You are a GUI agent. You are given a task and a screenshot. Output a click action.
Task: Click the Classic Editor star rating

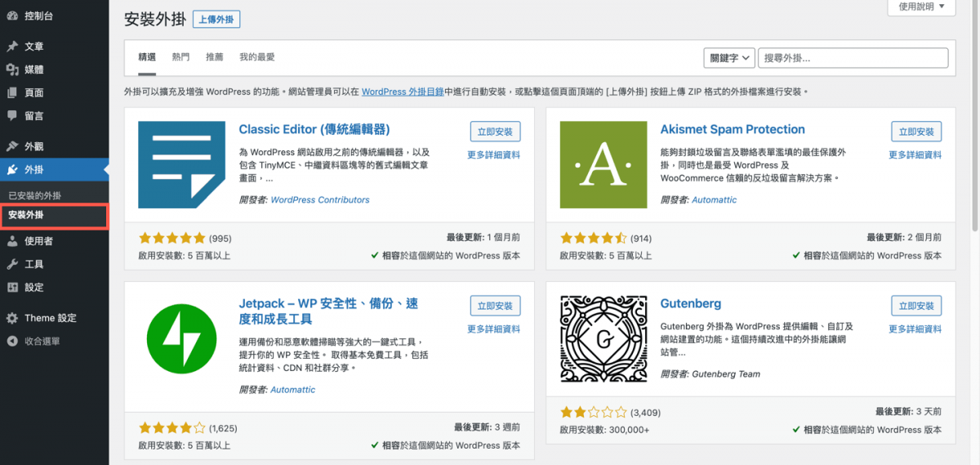(171, 239)
